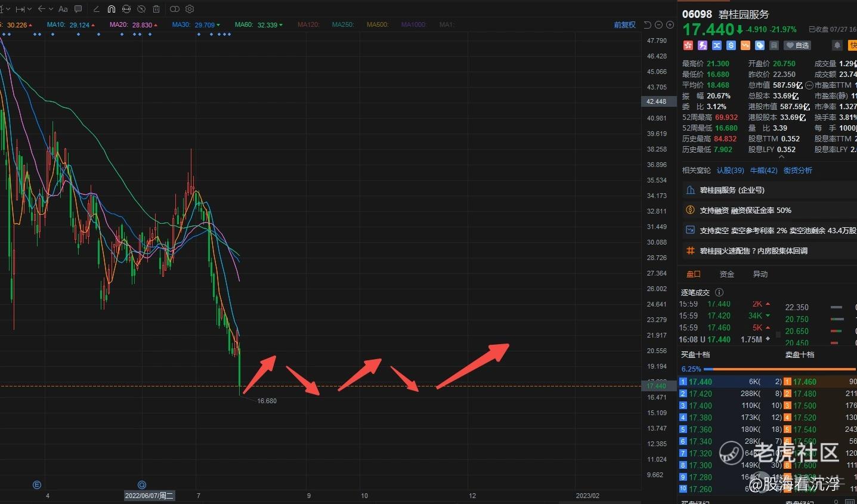Click the 2022/06/07 date marker on time axis
The width and height of the screenshot is (857, 504).
149,496
